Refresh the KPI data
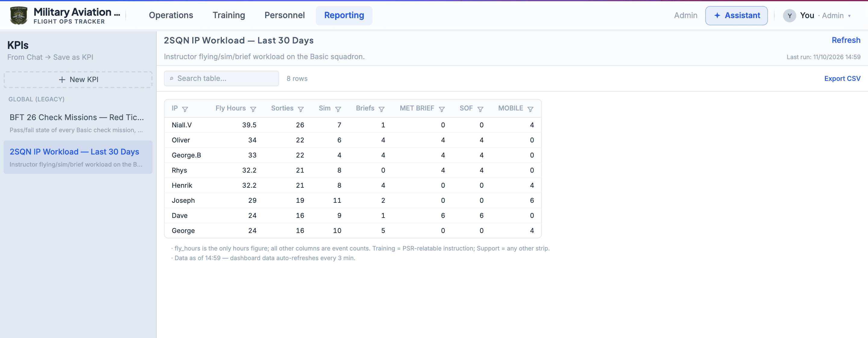The width and height of the screenshot is (868, 338). pos(846,40)
